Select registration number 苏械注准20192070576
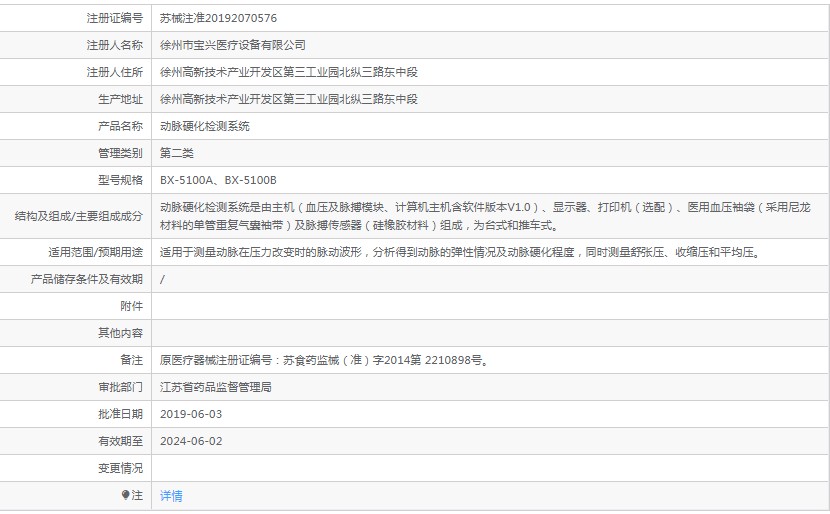The image size is (830, 514). [218, 18]
